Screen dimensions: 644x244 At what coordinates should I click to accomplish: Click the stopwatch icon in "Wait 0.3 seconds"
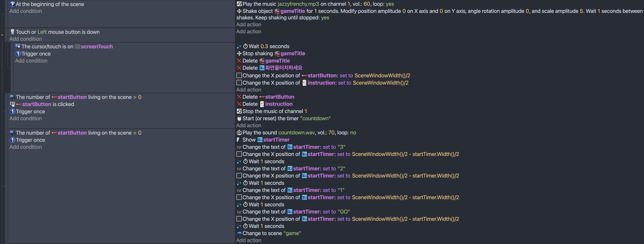246,46
